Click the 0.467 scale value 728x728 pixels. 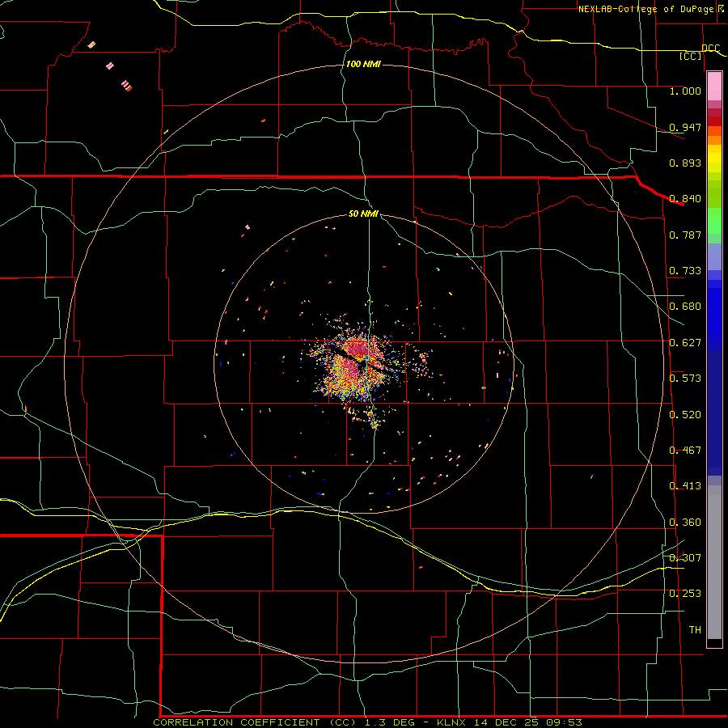[685, 451]
